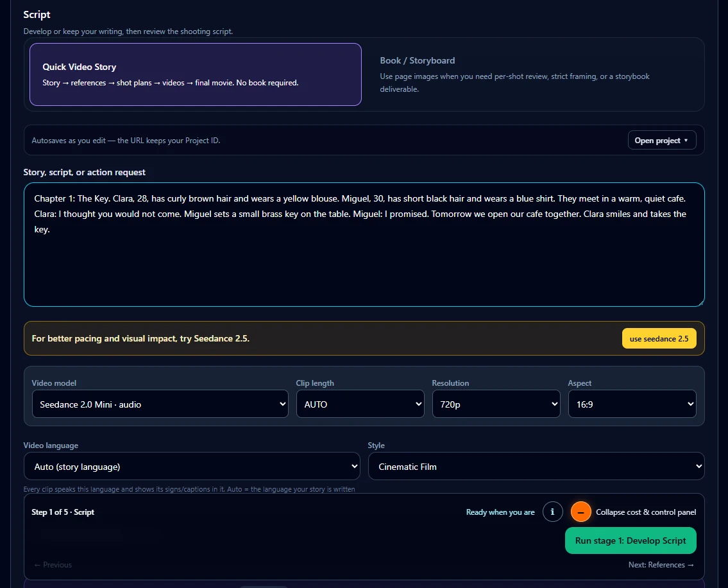Click the Previous navigation link
The height and width of the screenshot is (588, 728).
53,565
